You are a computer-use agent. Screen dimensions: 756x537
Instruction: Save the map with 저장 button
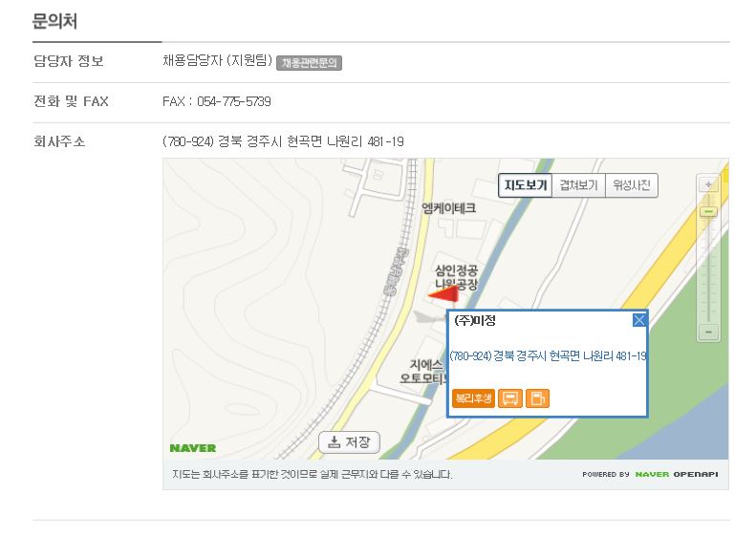click(349, 442)
